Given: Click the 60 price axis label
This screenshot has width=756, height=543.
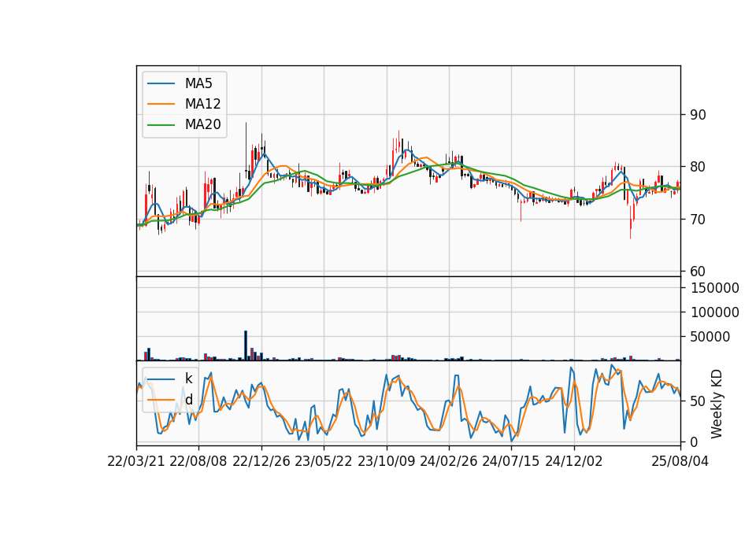Looking at the screenshot, I should coord(698,271).
